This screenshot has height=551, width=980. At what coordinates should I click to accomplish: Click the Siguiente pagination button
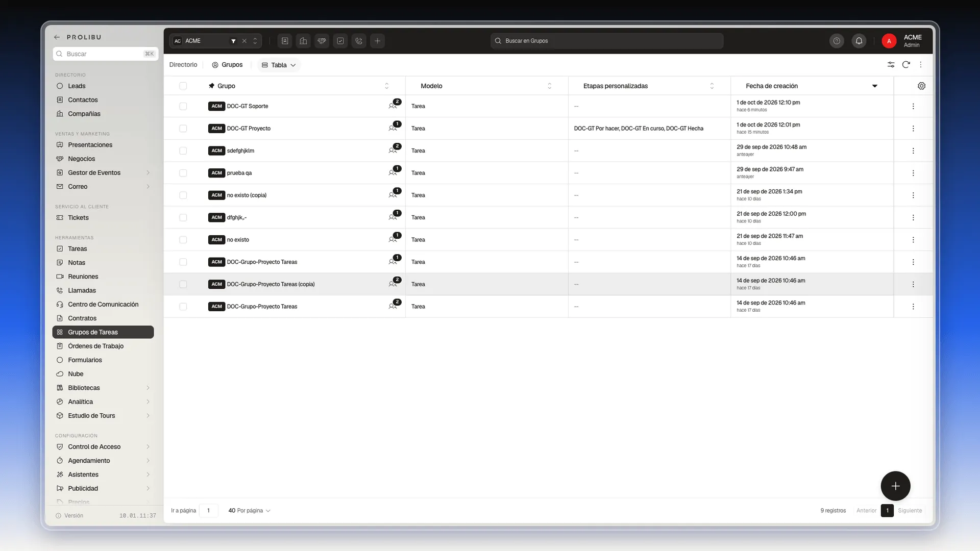(910, 510)
